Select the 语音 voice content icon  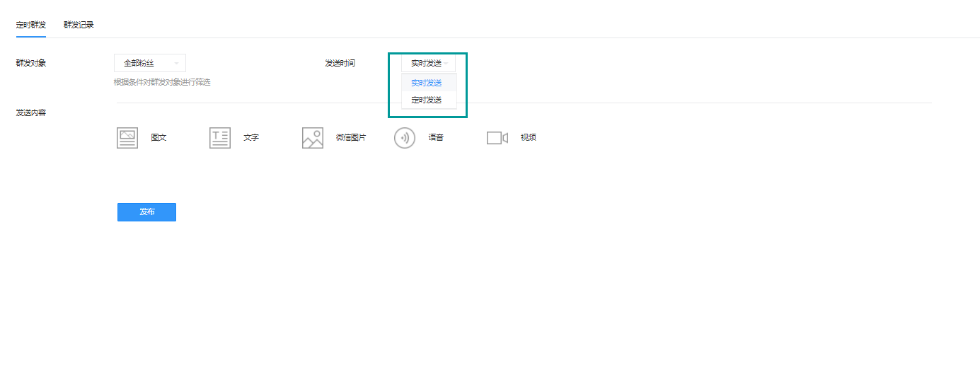click(x=405, y=137)
